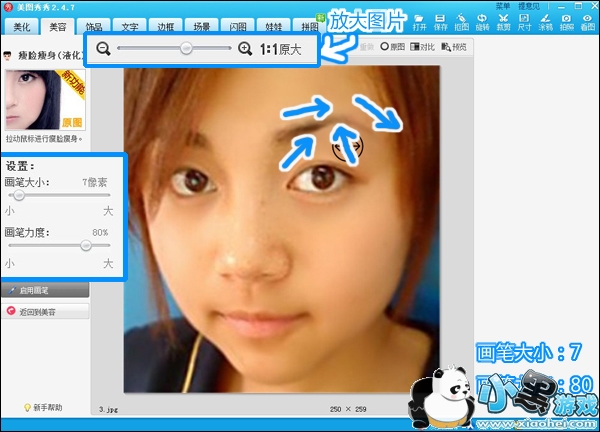600x432 pixels.
Task: Click the zoom level slider handle
Action: (x=186, y=48)
